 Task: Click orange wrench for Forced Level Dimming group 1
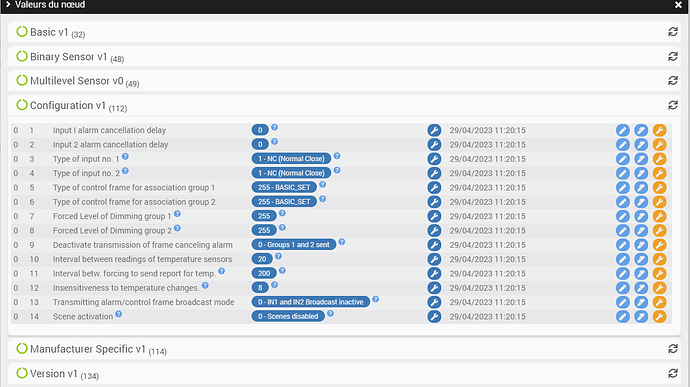click(x=659, y=216)
